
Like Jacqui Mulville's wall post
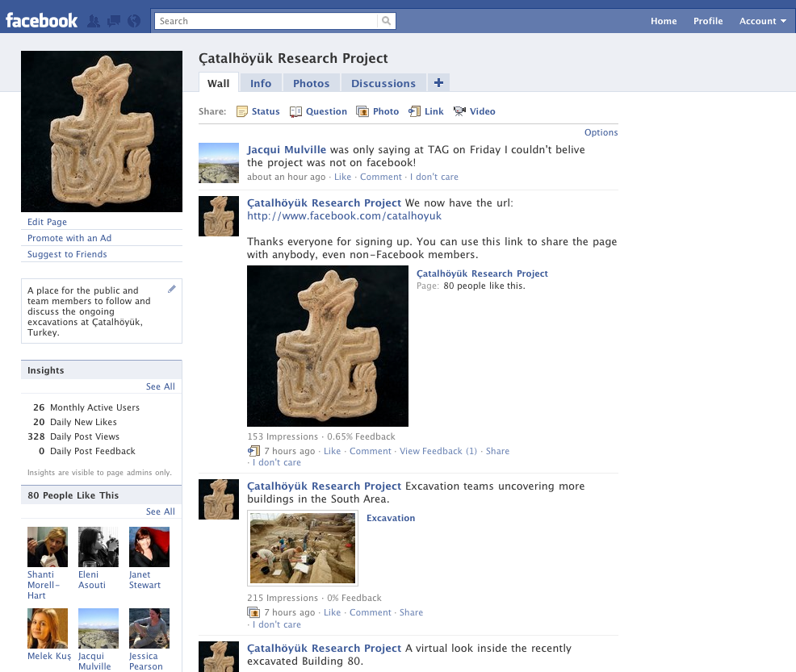pos(342,177)
